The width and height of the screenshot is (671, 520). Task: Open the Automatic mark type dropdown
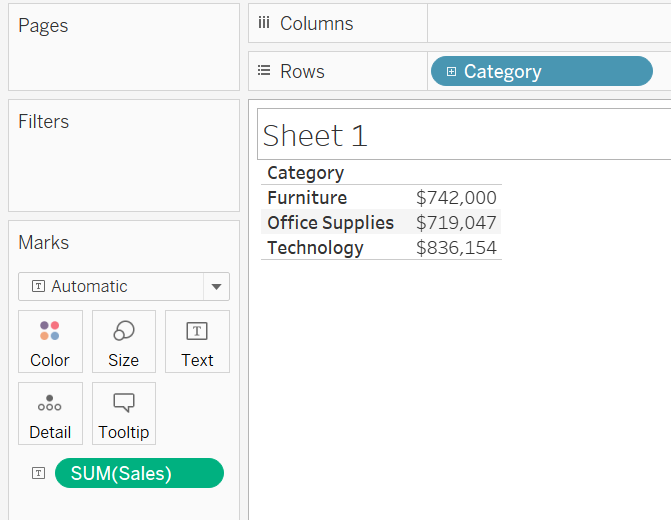pos(124,286)
